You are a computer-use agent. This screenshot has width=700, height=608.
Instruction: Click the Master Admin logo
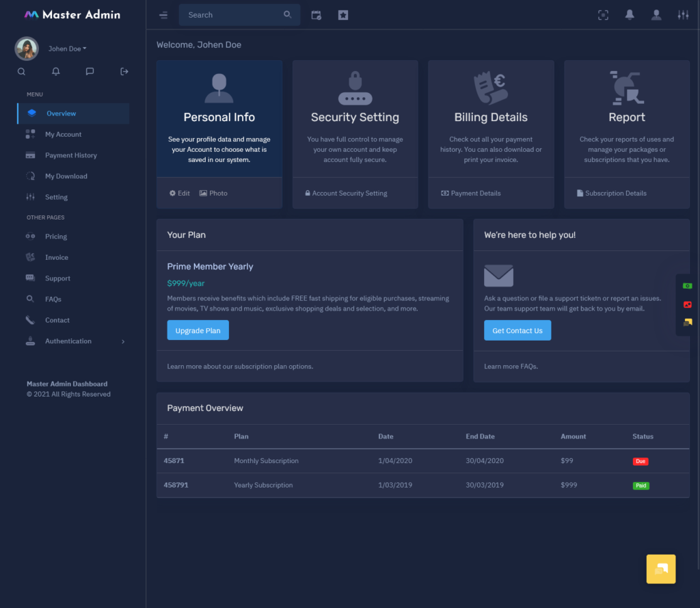[72, 15]
